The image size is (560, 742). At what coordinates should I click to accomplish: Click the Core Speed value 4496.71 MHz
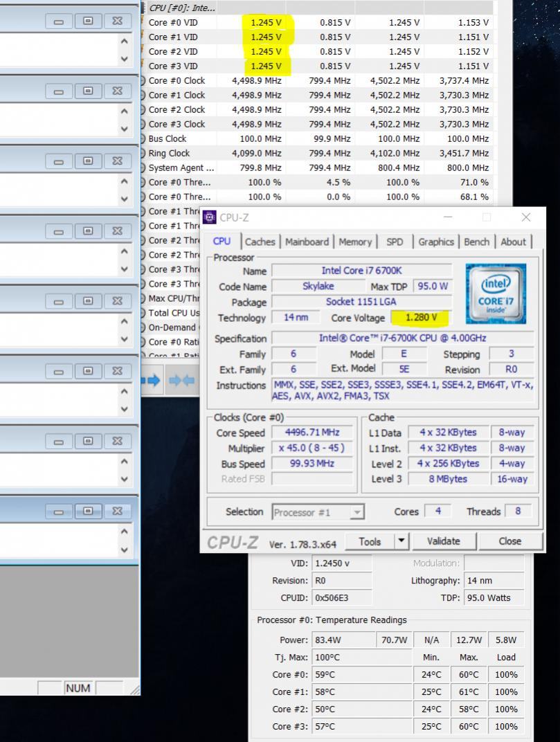point(312,433)
